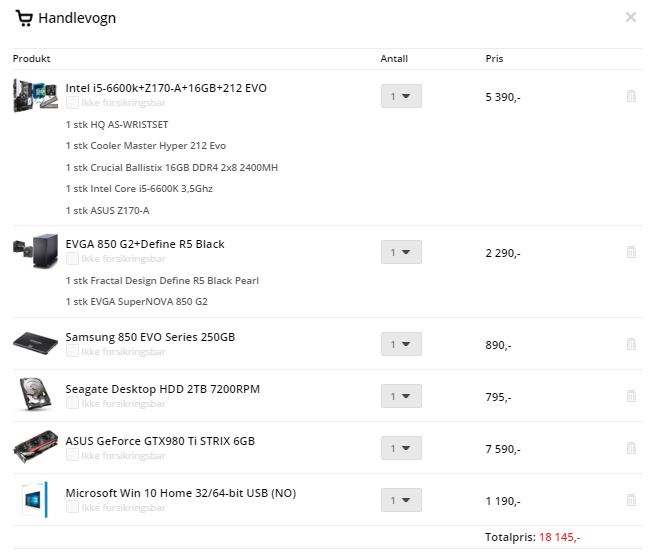Viewport: 654px width, 555px height.
Task: Click the Seagate hard drive thumbnail image
Action: (x=35, y=394)
